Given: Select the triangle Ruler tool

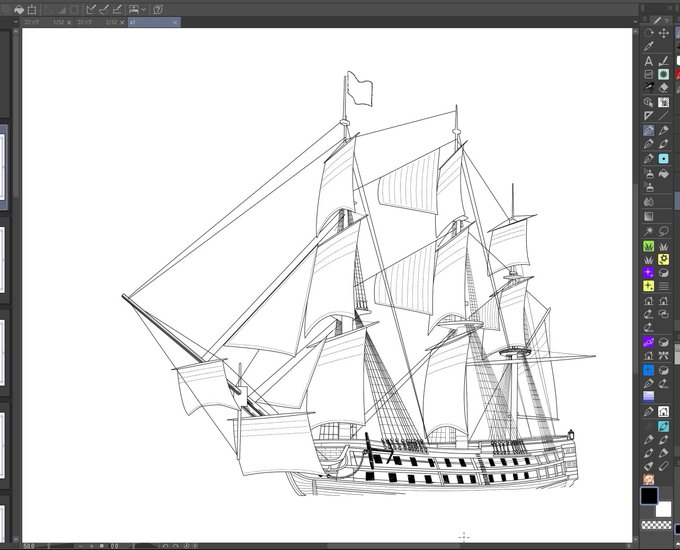Looking at the screenshot, I should click(x=648, y=116).
